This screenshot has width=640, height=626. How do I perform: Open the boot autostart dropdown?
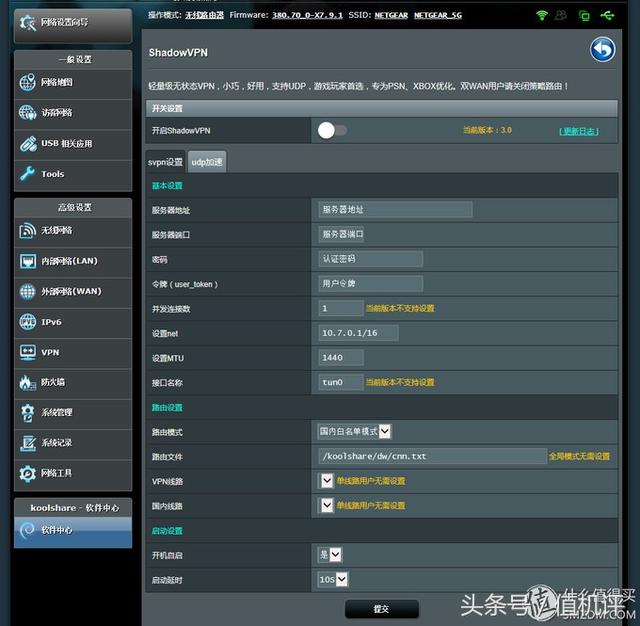coord(330,555)
